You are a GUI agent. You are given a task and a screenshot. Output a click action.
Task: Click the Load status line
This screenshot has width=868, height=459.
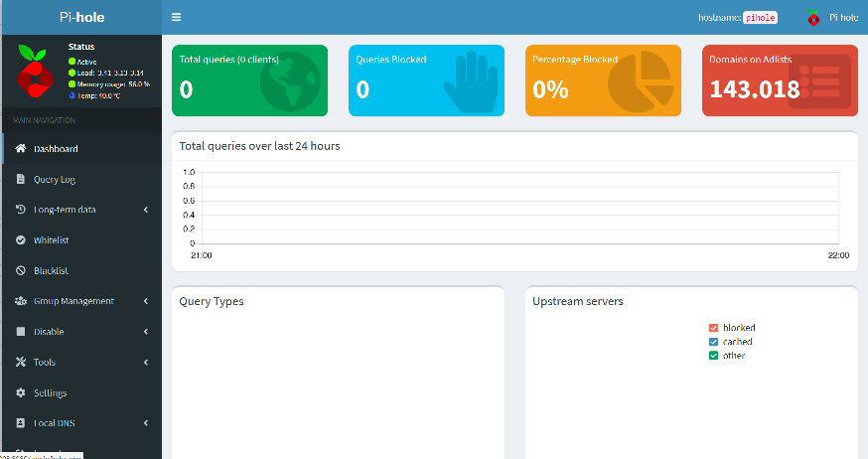(x=106, y=73)
